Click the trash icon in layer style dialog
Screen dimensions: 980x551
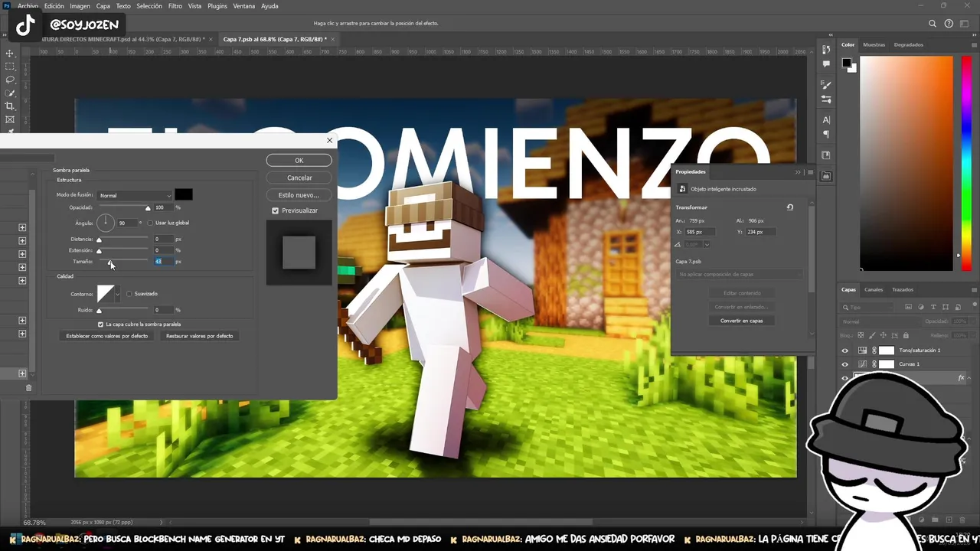coord(29,387)
